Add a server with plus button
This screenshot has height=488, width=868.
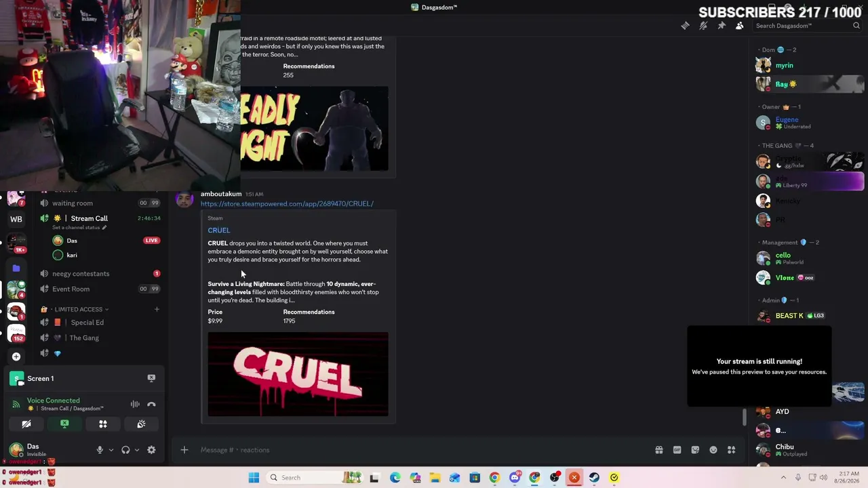(16, 357)
